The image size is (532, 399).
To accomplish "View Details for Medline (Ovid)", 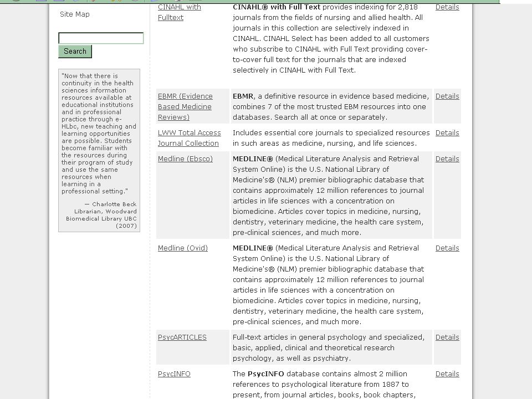I will (x=447, y=248).
